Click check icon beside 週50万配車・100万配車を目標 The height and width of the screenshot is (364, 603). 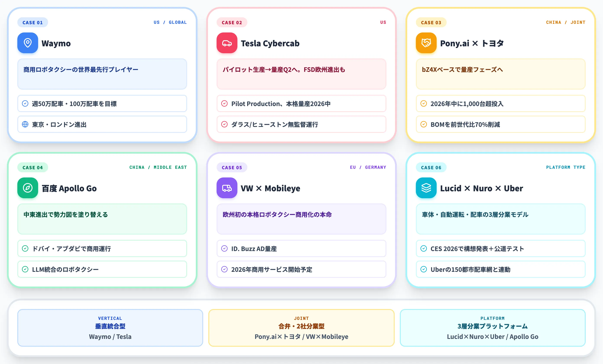click(25, 103)
